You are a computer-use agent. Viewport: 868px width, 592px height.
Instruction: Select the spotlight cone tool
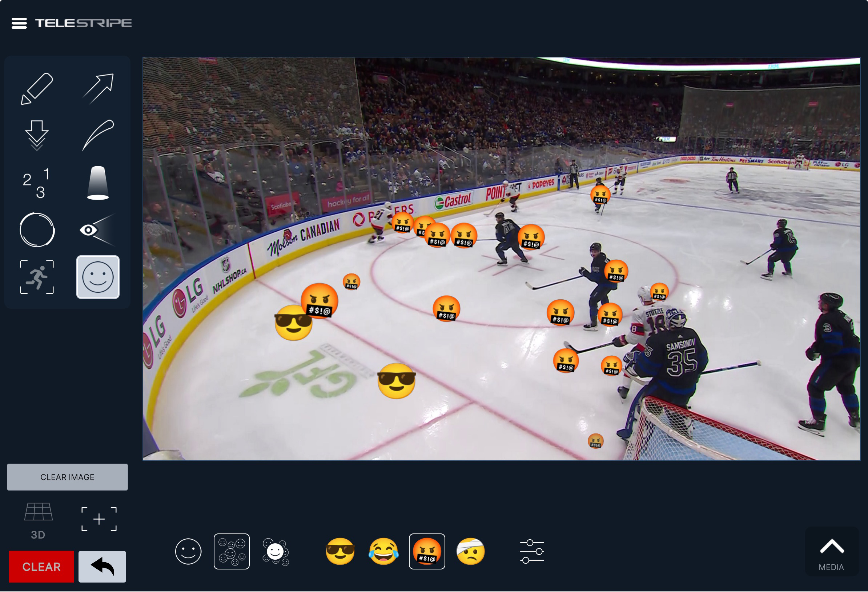[x=98, y=183]
